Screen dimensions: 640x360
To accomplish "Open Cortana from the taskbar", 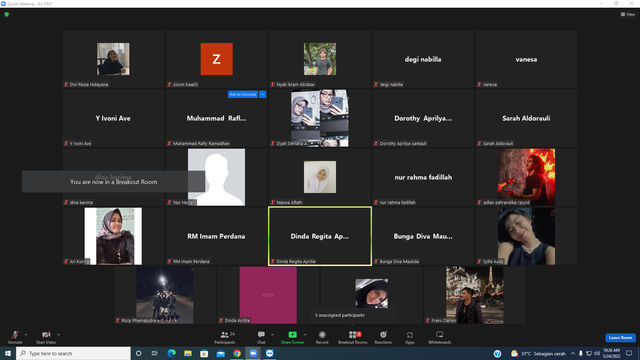I will coord(138,353).
